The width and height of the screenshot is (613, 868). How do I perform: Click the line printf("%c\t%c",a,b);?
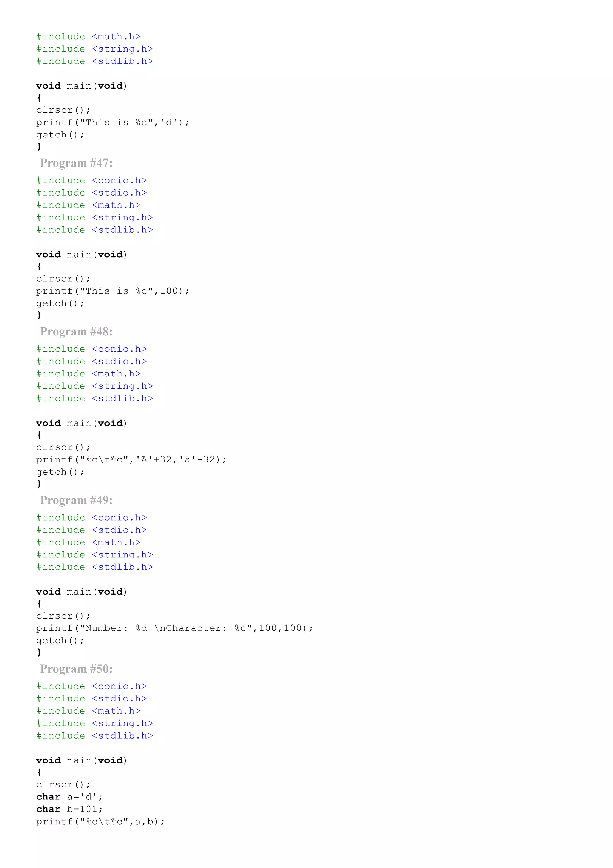pos(101,822)
